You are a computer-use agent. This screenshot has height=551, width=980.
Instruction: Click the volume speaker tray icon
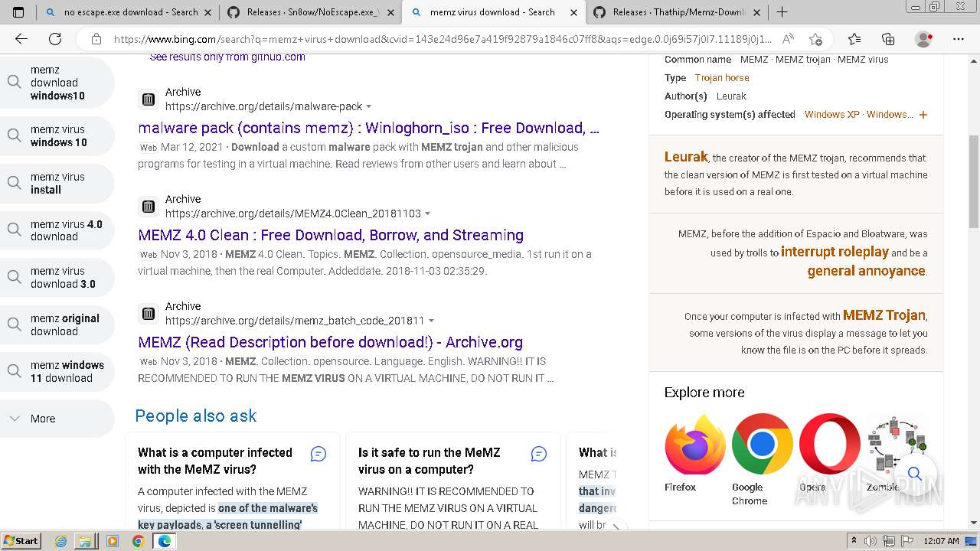pos(871,541)
